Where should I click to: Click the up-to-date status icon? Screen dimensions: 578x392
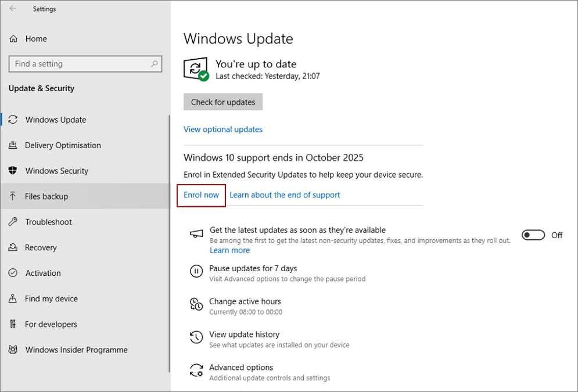point(196,69)
